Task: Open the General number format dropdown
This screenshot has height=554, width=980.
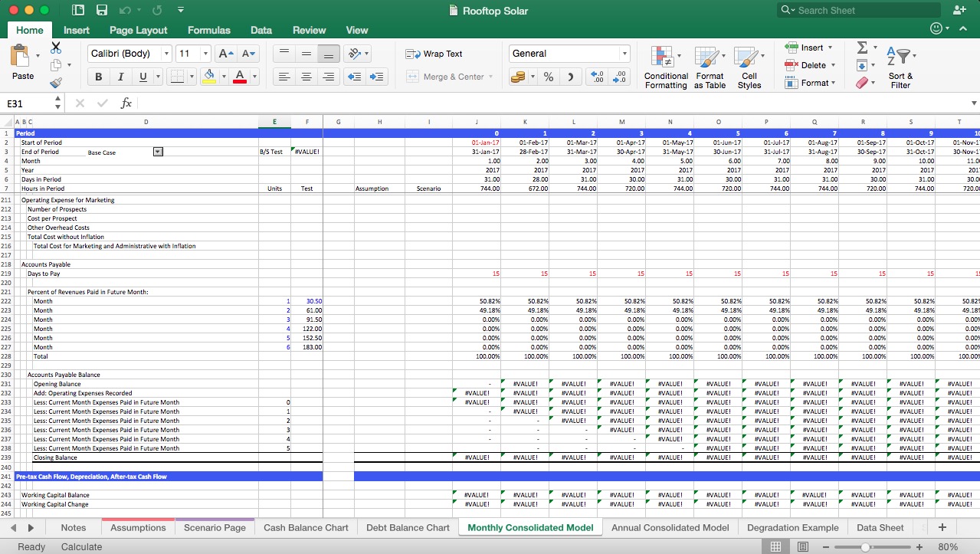Action: click(624, 54)
